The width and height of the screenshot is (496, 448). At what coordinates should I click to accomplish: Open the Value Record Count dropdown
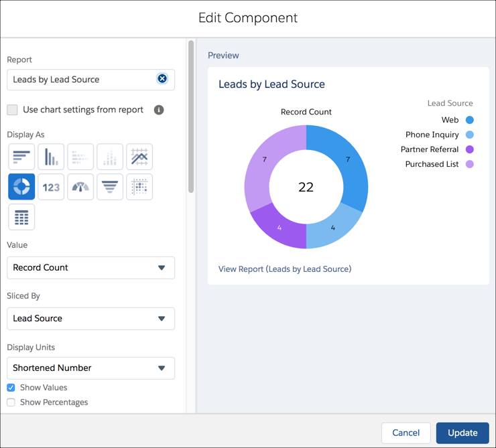90,268
